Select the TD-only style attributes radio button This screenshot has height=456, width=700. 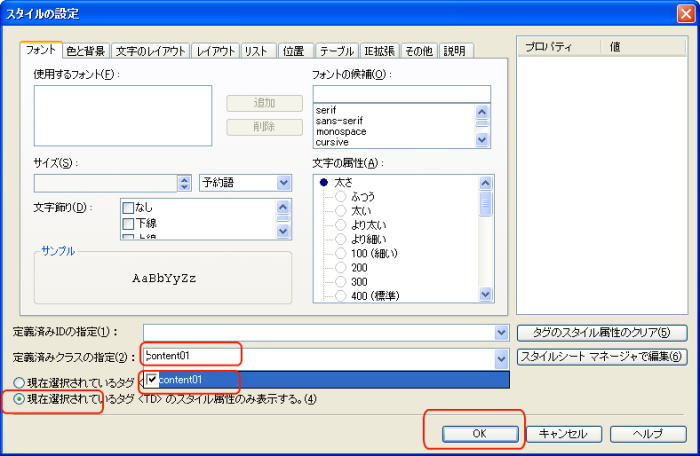20,399
